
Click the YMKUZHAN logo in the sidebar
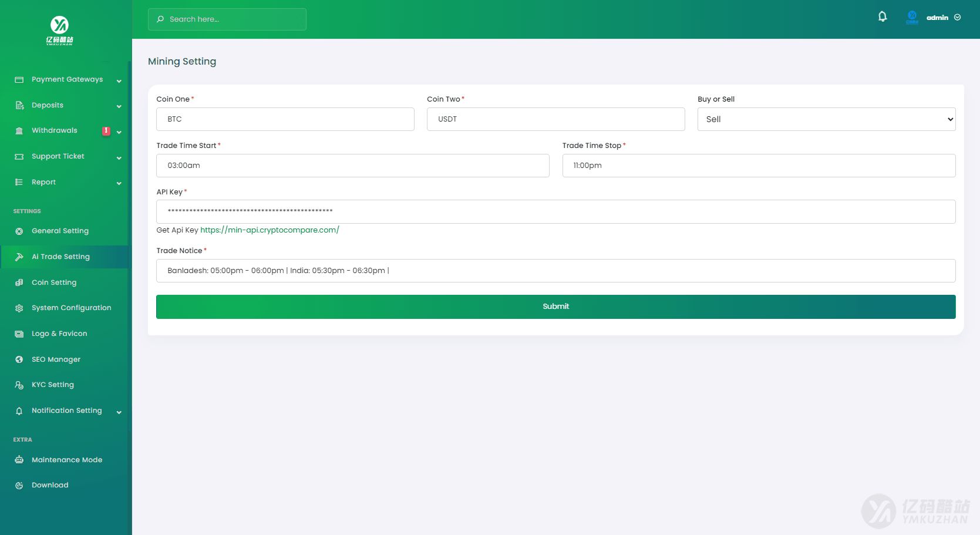(59, 31)
